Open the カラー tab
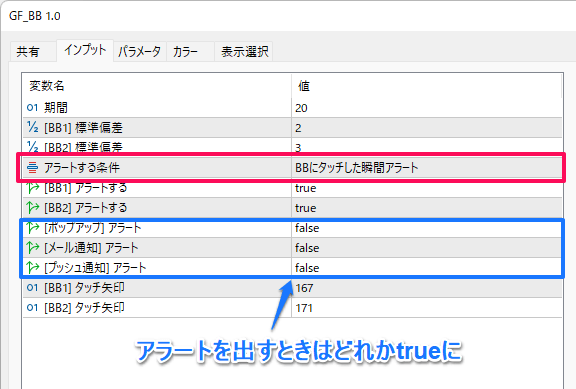The image size is (576, 389). pos(190,51)
